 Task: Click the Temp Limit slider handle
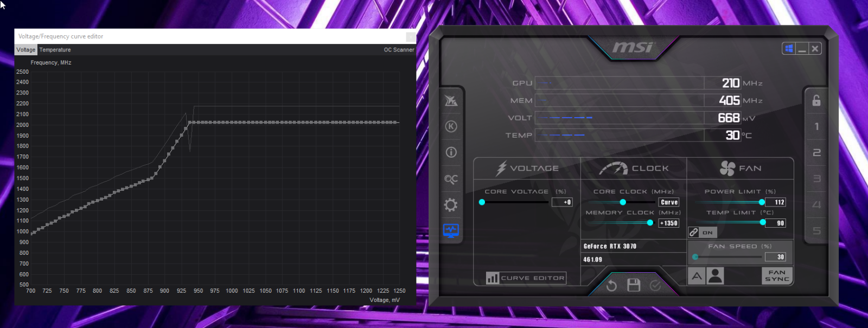[763, 222]
